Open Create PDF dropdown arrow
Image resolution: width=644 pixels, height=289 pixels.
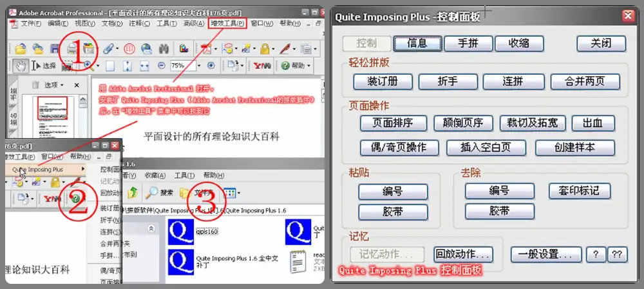tap(215, 50)
